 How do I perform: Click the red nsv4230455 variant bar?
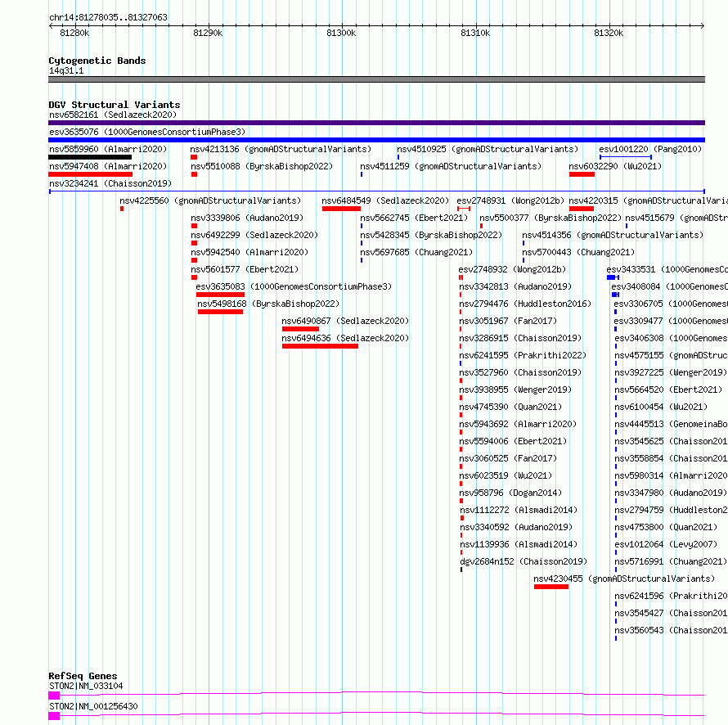click(x=551, y=587)
